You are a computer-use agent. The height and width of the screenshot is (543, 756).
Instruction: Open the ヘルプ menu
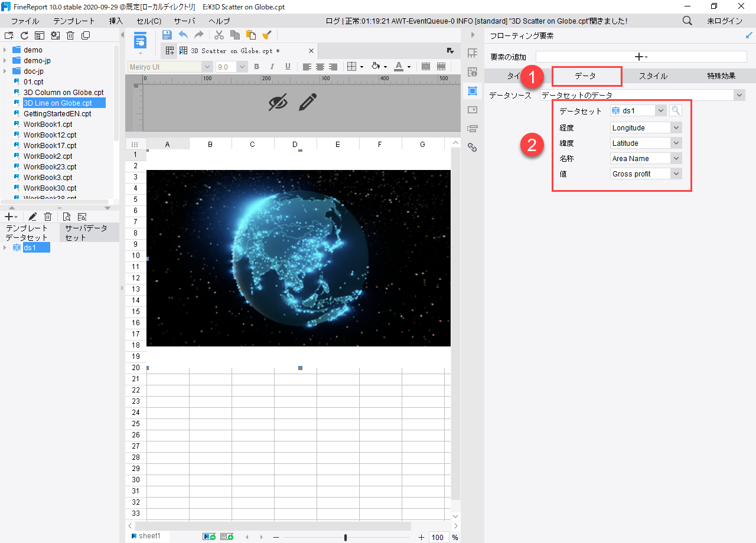click(219, 21)
